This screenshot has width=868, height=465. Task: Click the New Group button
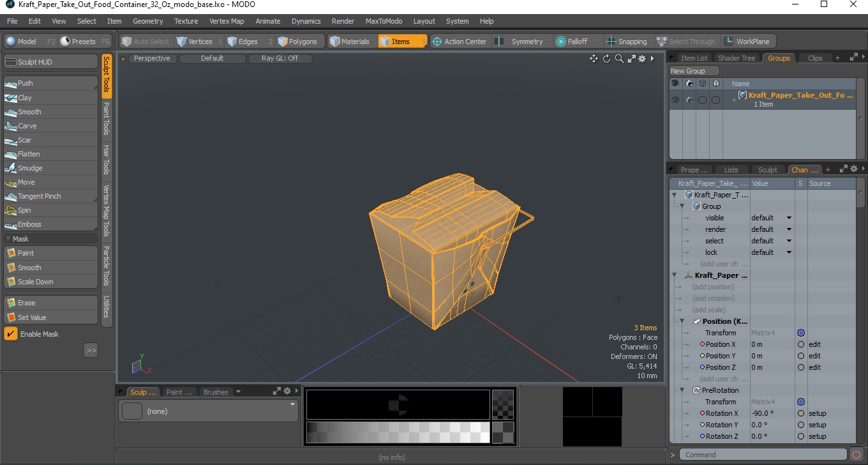click(x=694, y=71)
